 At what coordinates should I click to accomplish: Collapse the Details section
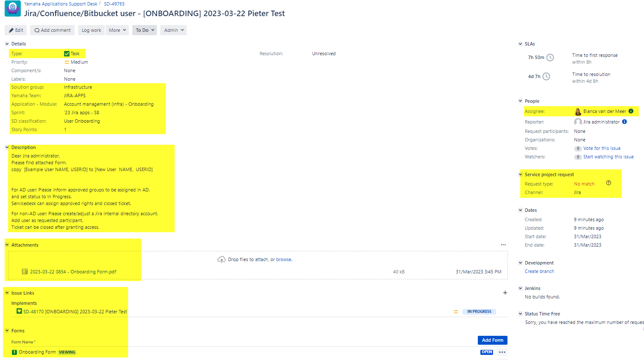click(7, 44)
